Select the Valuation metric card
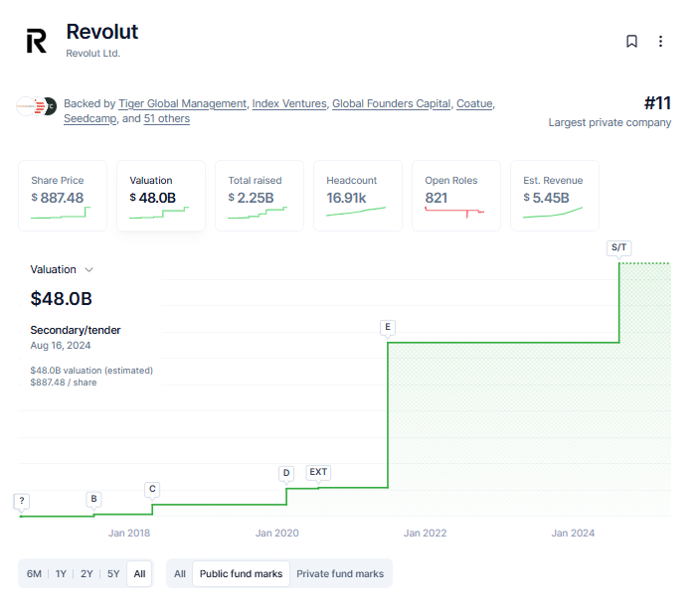Viewport: 700px width, 616px height. (161, 196)
